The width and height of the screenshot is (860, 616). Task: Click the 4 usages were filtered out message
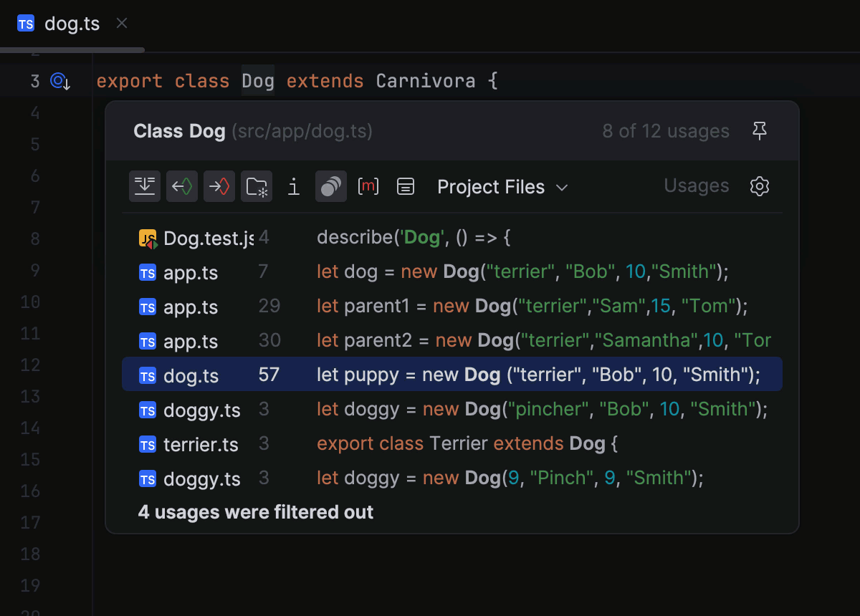point(255,512)
